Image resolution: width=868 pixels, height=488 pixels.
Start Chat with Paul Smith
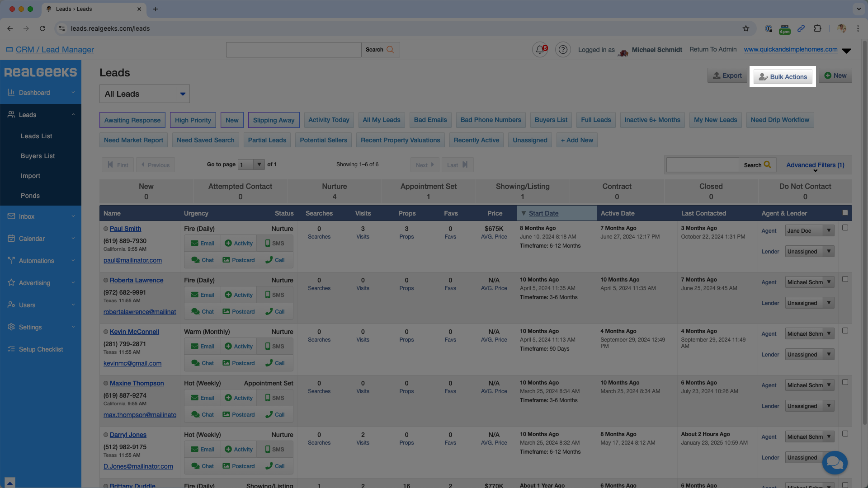click(203, 260)
